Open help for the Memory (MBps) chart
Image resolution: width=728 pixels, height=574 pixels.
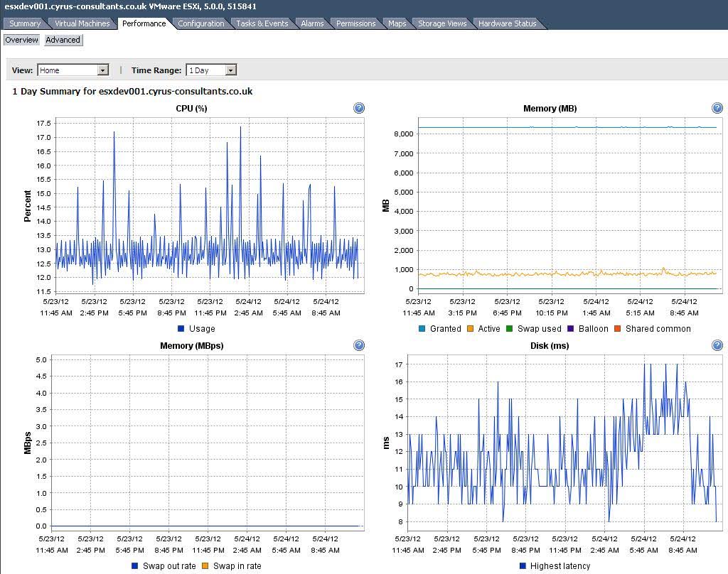358,345
